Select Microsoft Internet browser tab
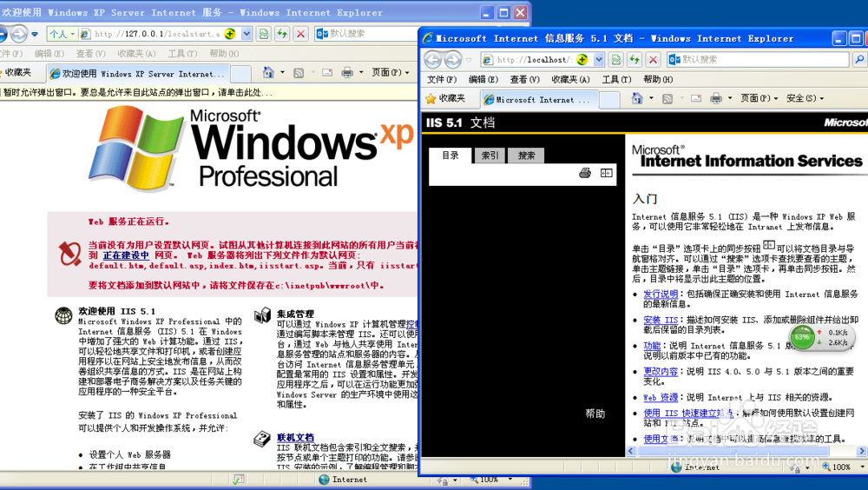 pyautogui.click(x=540, y=100)
